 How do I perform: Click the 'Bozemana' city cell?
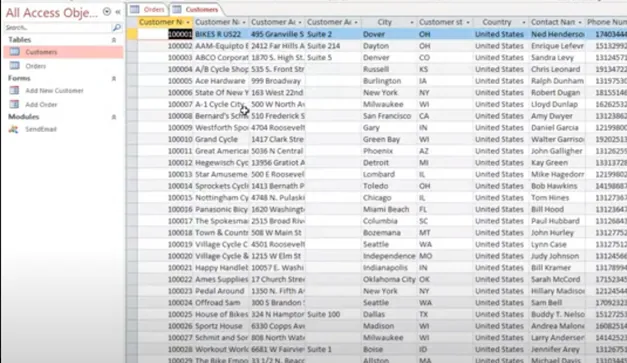(389, 233)
